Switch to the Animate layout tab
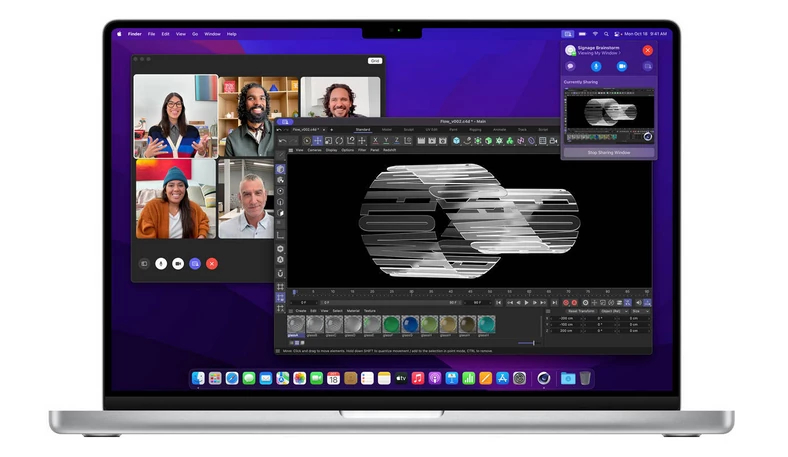Image resolution: width=788 pixels, height=457 pixels. click(500, 130)
